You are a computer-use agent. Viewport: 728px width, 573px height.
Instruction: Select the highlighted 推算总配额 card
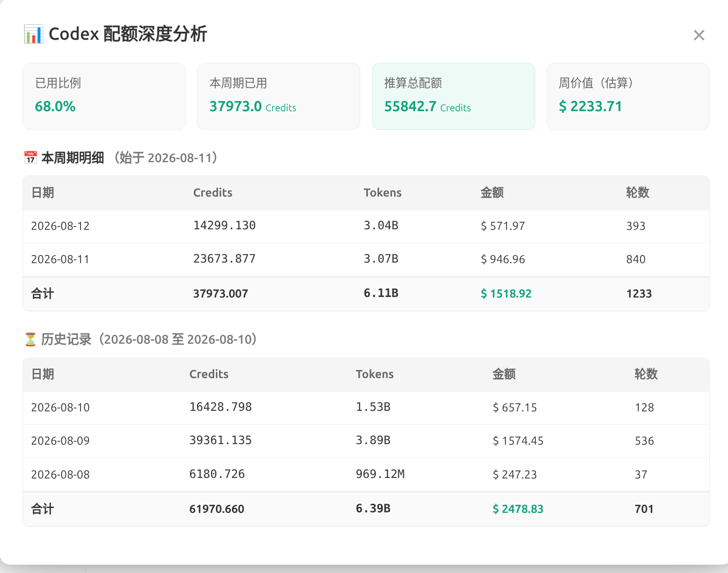[454, 96]
